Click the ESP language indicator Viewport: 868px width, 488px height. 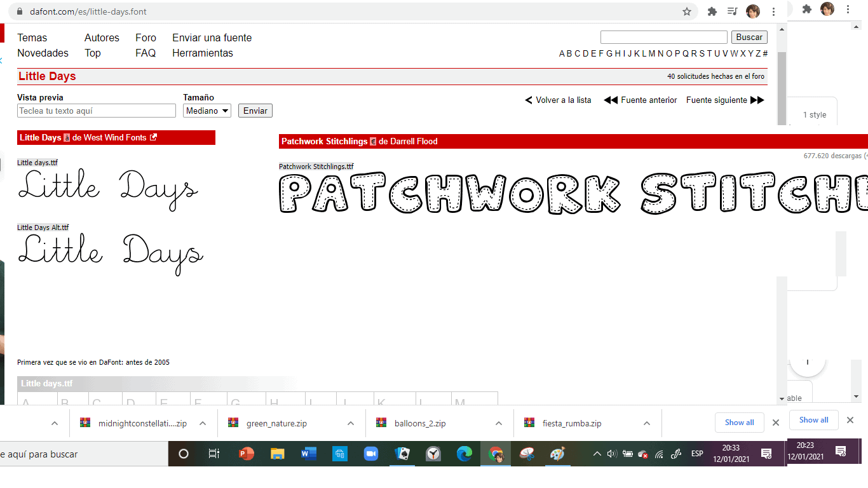(697, 454)
